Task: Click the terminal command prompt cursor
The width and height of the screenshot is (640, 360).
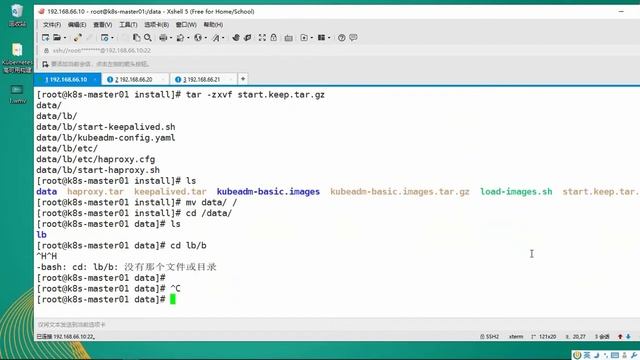Action: coord(173,299)
